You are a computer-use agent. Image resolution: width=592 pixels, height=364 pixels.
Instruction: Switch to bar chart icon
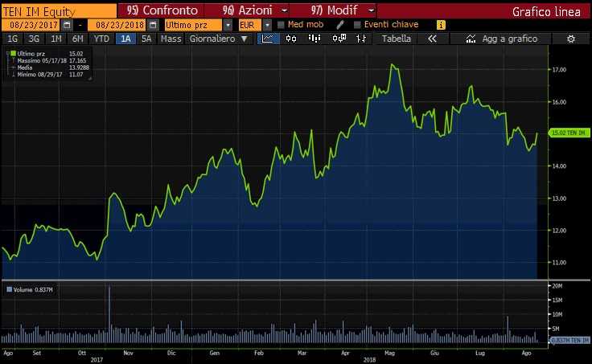click(x=314, y=39)
